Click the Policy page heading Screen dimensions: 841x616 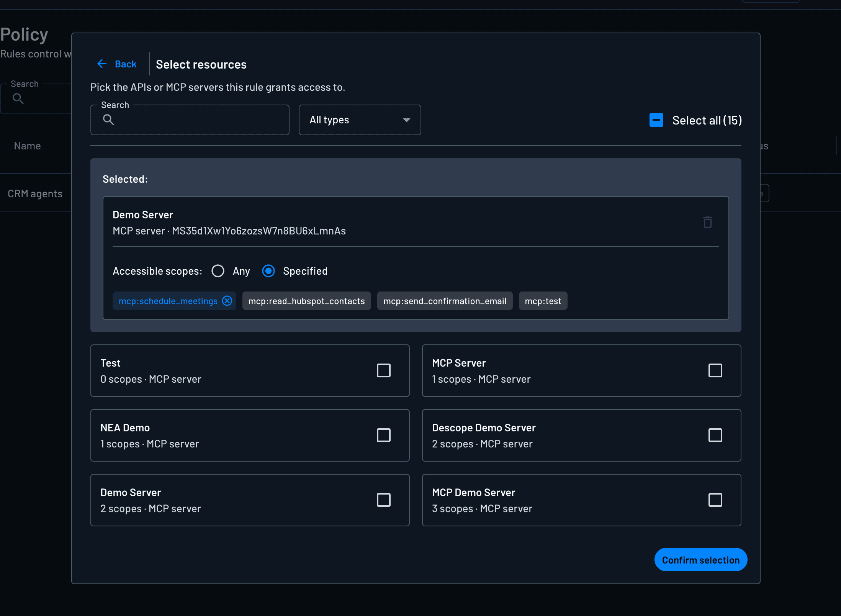click(x=24, y=35)
